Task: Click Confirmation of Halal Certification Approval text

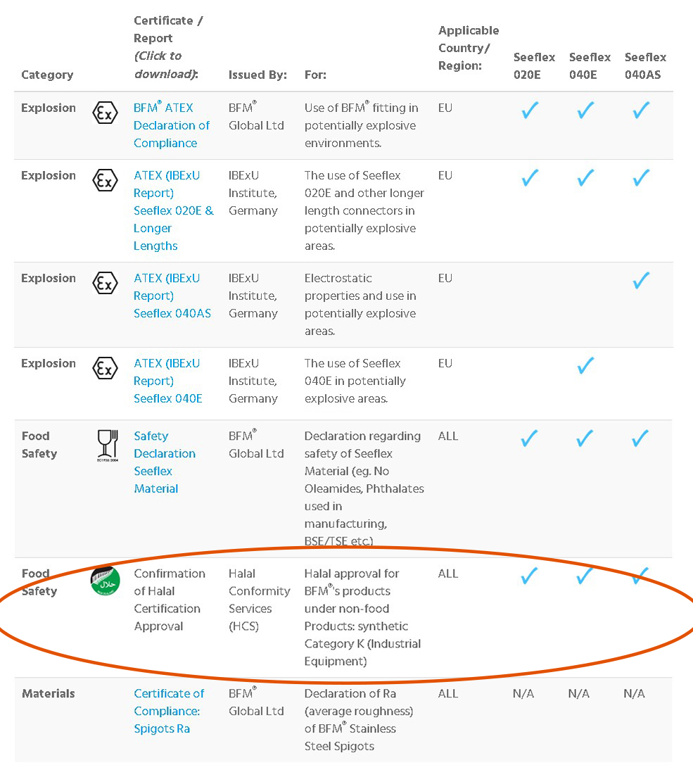Action: coord(169,600)
